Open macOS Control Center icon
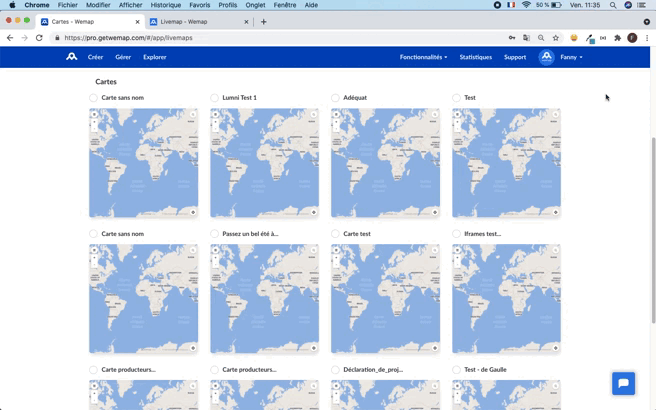This screenshot has width=656, height=410. click(x=642, y=5)
